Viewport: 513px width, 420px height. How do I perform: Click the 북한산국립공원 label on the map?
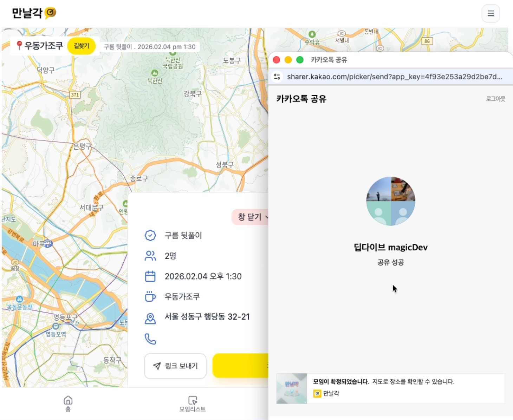pos(173,63)
